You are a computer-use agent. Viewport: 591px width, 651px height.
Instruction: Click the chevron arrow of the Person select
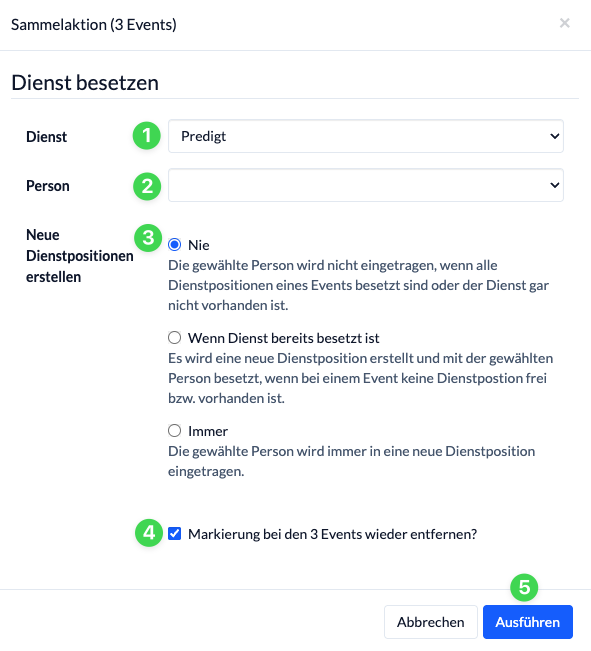click(554, 185)
